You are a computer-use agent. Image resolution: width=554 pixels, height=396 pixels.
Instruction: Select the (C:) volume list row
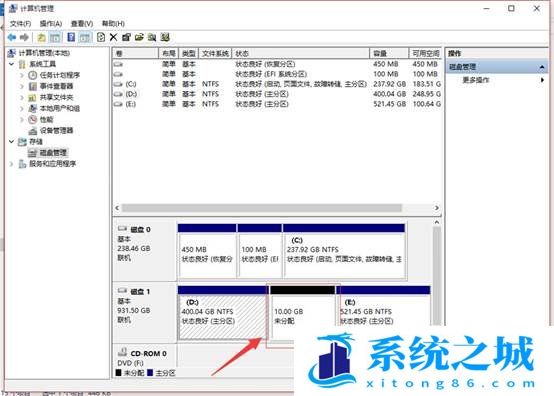coord(277,84)
